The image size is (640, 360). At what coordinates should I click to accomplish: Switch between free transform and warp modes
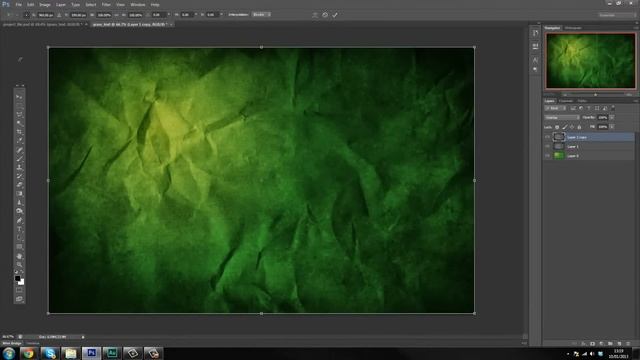315,15
